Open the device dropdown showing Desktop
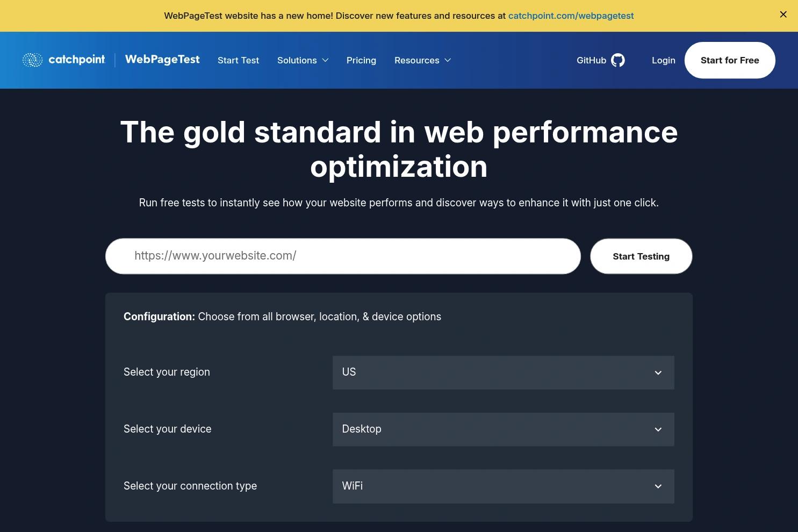This screenshot has height=532, width=798. (x=503, y=429)
